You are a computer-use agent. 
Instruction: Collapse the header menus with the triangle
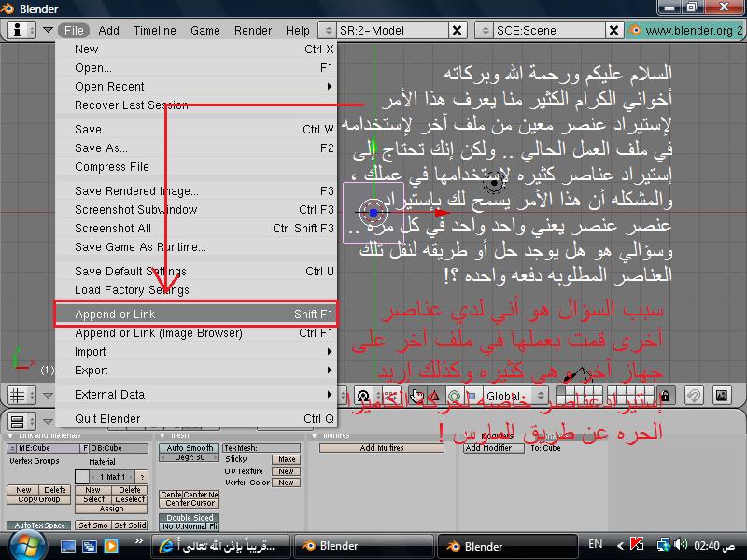coord(48,30)
